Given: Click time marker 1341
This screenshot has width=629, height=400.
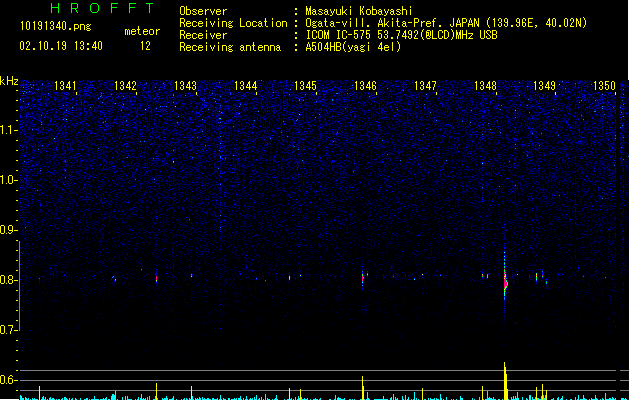Looking at the screenshot, I should [x=65, y=85].
